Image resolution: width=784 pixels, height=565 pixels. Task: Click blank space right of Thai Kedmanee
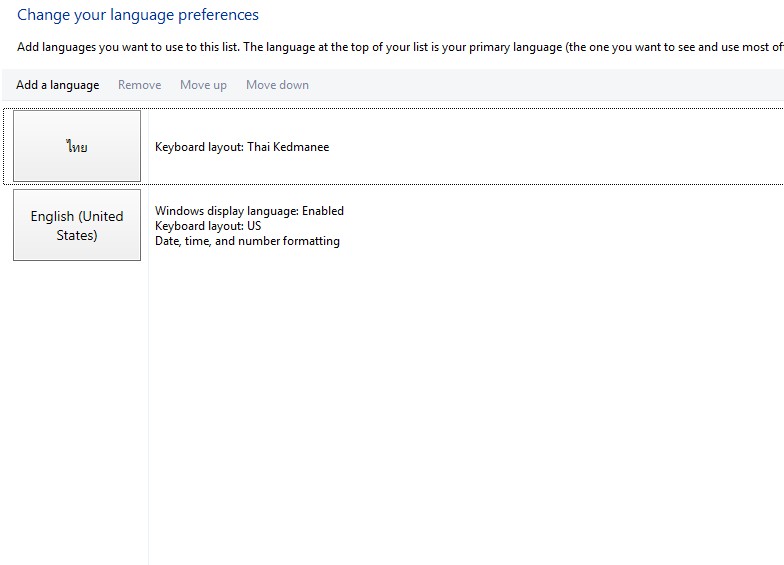click(x=555, y=147)
